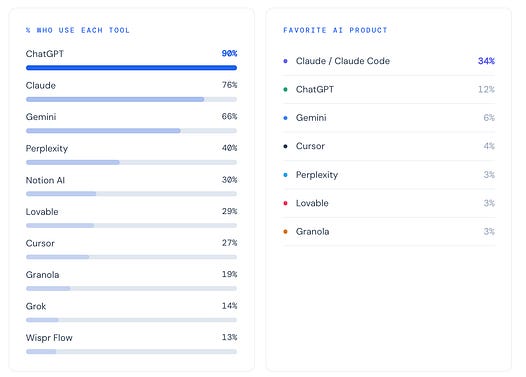Screen dimensions: 526x377
Task: Select the 34% value for Claude Code
Action: [x=486, y=61]
